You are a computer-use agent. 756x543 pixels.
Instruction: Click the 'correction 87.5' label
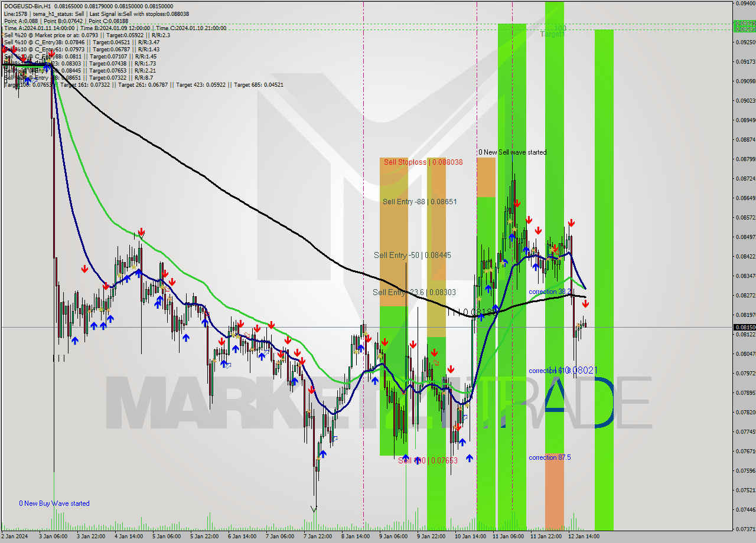[550, 457]
